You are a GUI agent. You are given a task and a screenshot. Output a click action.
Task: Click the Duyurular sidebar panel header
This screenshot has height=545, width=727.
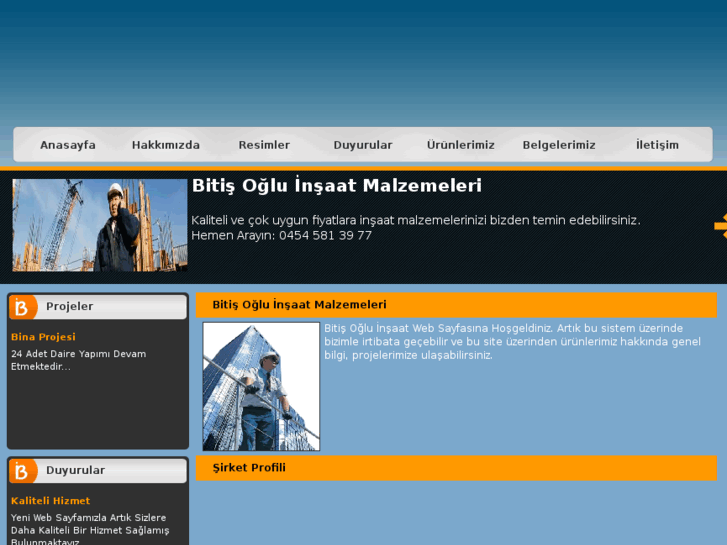tap(98, 471)
